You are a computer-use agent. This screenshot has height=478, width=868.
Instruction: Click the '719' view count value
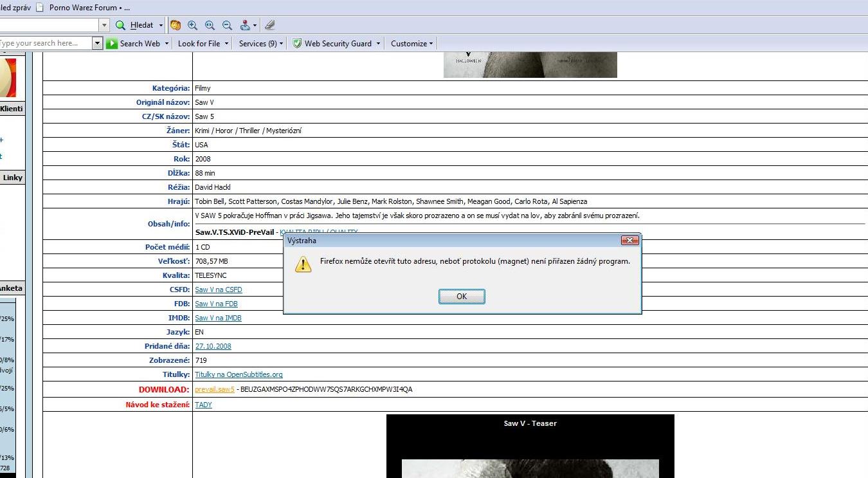point(201,360)
